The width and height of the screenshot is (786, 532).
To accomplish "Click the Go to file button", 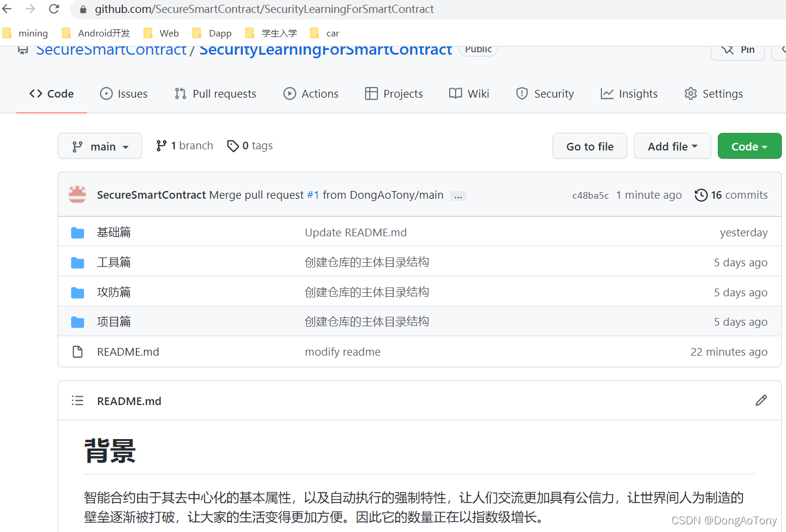I will (590, 146).
